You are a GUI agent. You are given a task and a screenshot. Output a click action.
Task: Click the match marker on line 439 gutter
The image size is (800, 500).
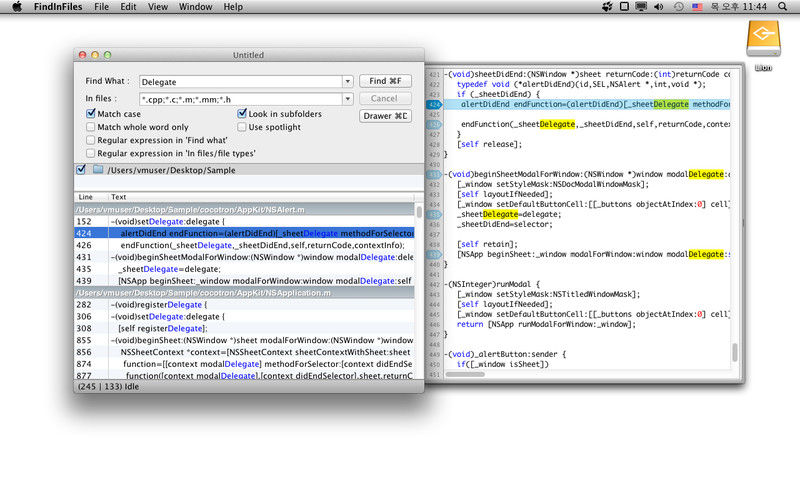coord(434,254)
